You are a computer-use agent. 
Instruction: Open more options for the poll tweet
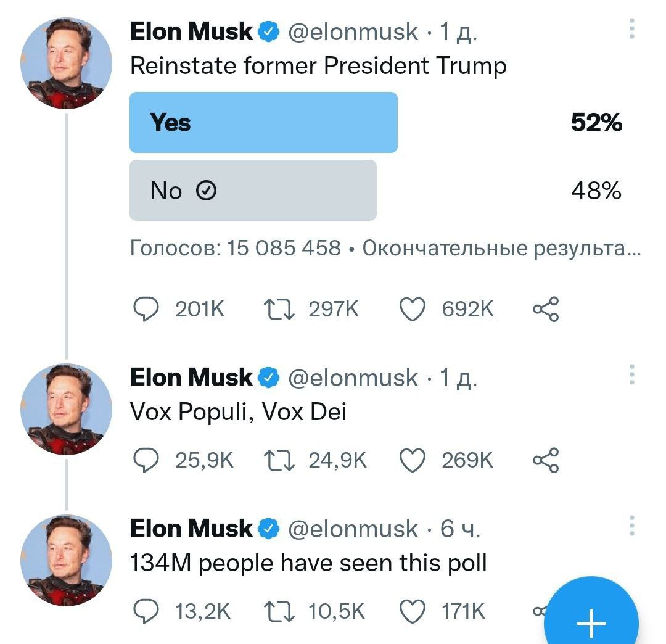pyautogui.click(x=631, y=29)
